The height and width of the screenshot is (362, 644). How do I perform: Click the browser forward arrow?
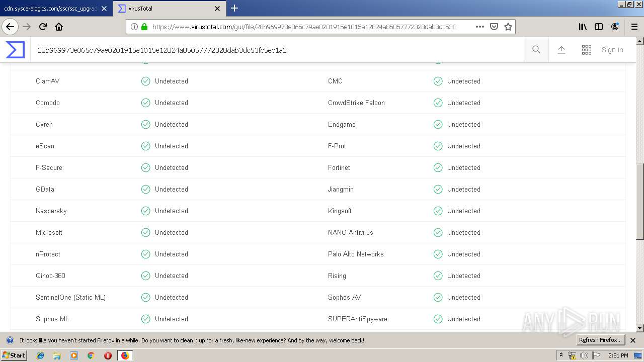point(27,27)
